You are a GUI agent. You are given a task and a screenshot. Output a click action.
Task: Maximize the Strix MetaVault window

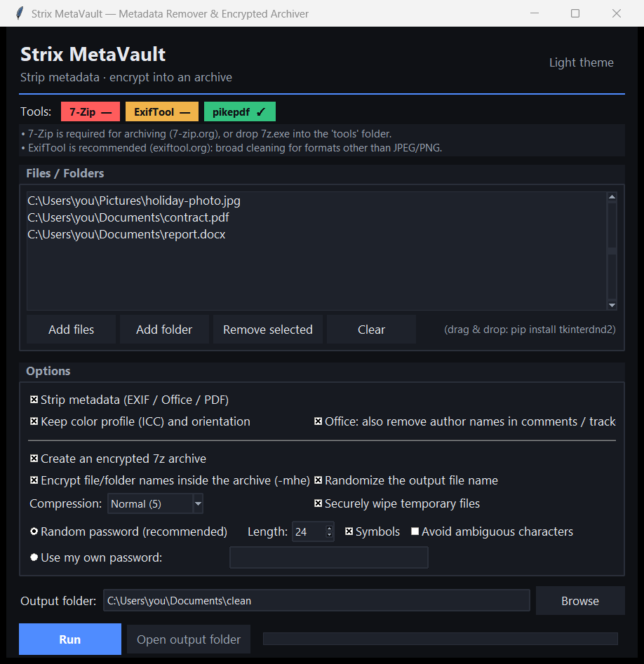(x=575, y=13)
